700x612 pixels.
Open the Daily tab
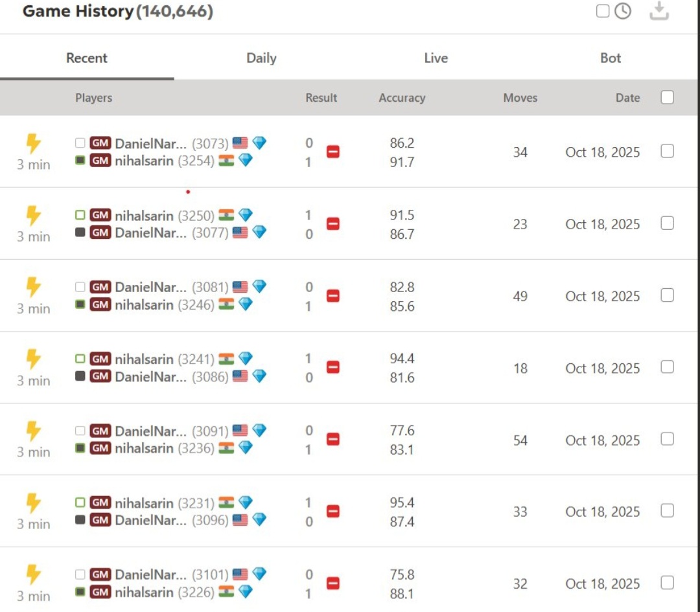click(x=261, y=58)
